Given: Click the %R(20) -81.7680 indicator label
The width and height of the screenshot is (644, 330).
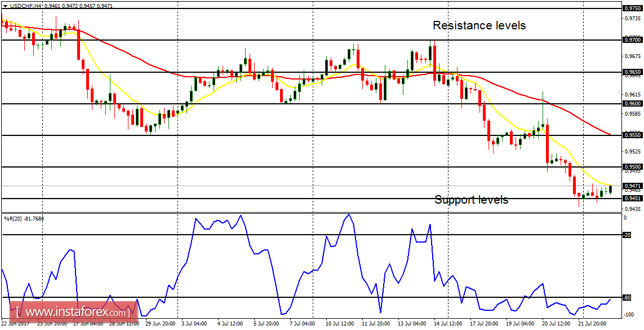Looking at the screenshot, I should (24, 219).
